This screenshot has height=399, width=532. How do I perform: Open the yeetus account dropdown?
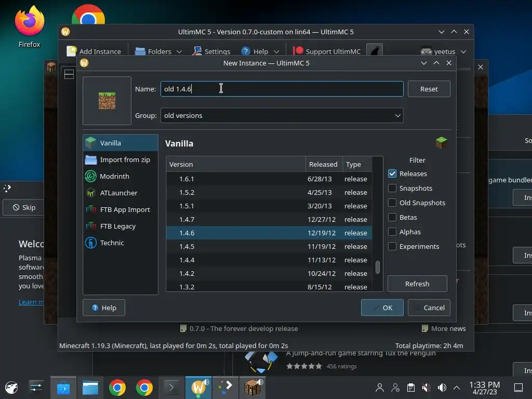click(444, 51)
